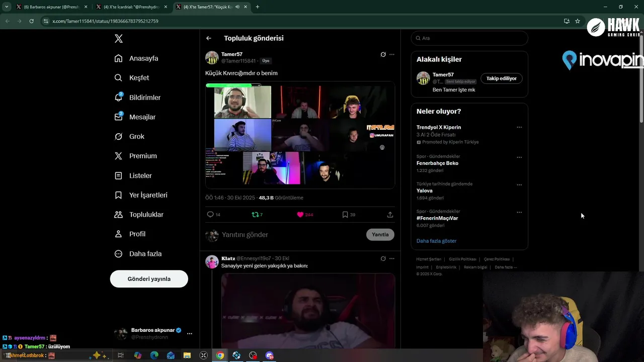Switch to the X'te İcardrial browser tab
The width and height of the screenshot is (644, 362).
click(132, 7)
